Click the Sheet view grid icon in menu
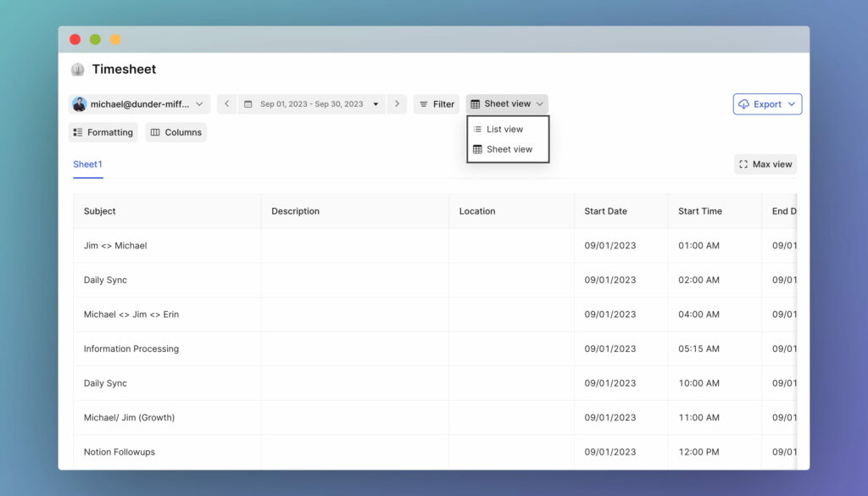The width and height of the screenshot is (868, 496). 477,149
